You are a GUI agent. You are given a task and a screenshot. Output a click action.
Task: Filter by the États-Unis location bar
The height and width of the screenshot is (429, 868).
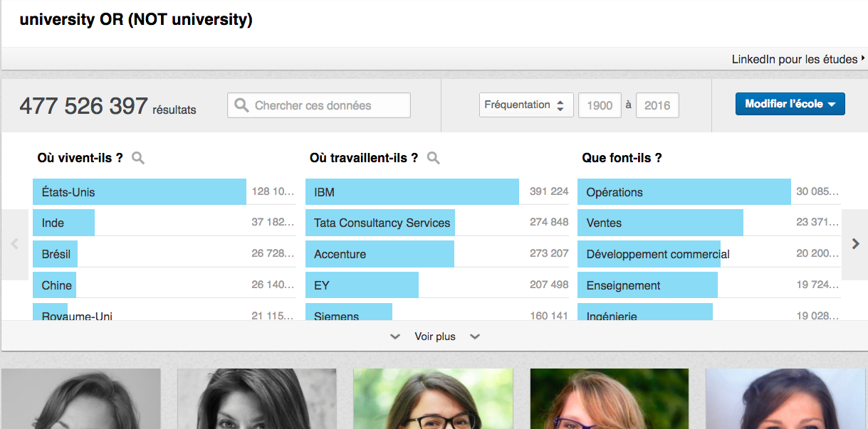pos(140,192)
